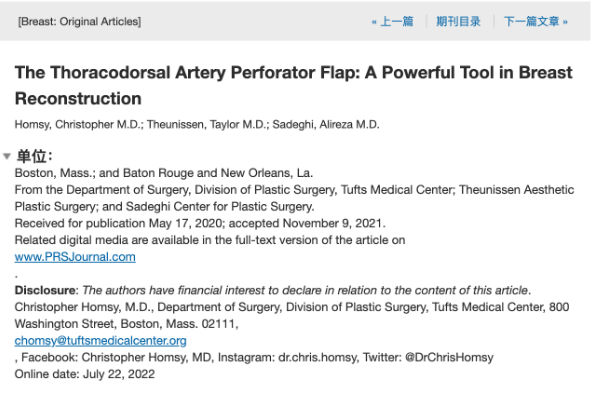Click the Twitter handle @DrChrisHomsy
595x393 pixels.
449,357
